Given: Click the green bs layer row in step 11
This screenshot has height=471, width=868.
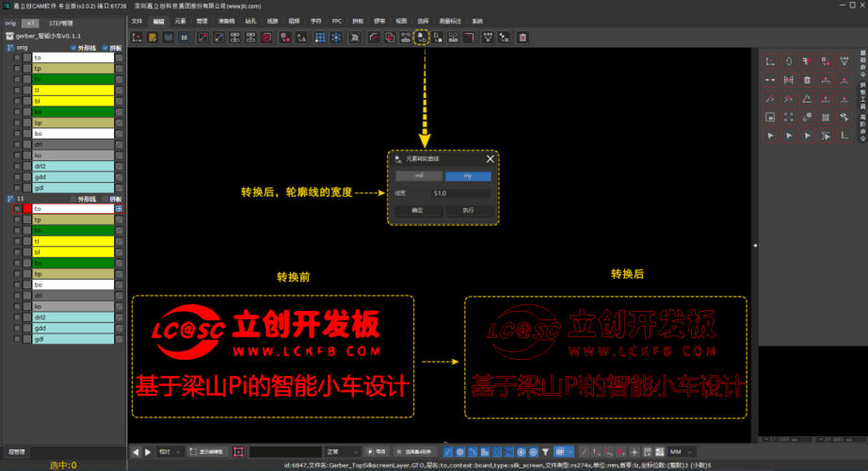Looking at the screenshot, I should click(73, 263).
